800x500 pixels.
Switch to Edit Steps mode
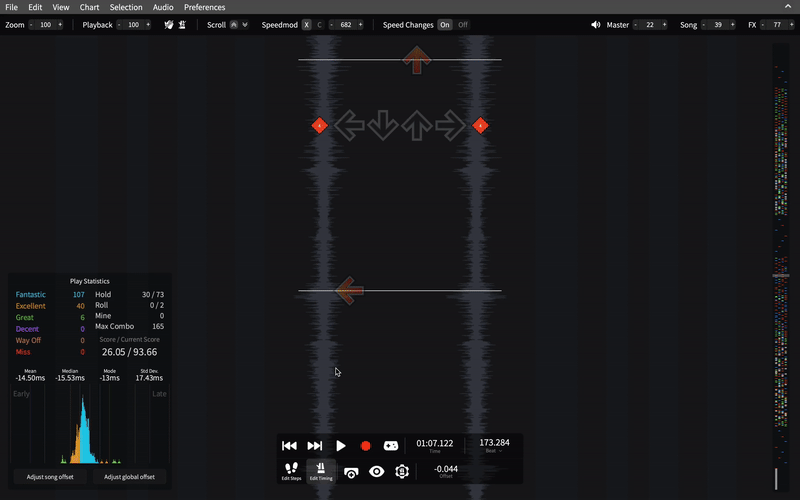(291, 471)
